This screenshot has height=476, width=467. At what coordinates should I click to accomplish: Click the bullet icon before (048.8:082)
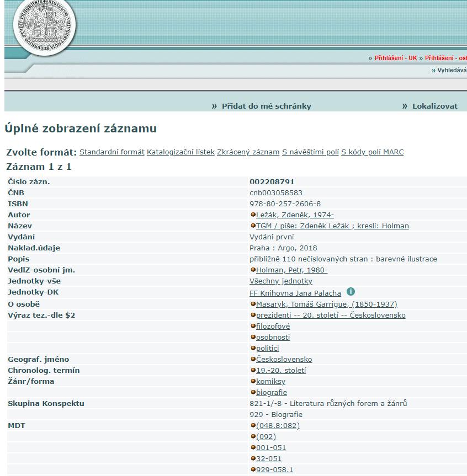(x=253, y=425)
